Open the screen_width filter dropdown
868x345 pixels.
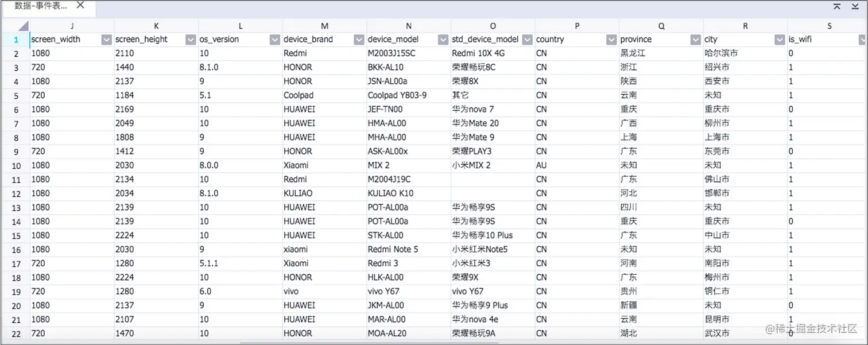tap(106, 40)
